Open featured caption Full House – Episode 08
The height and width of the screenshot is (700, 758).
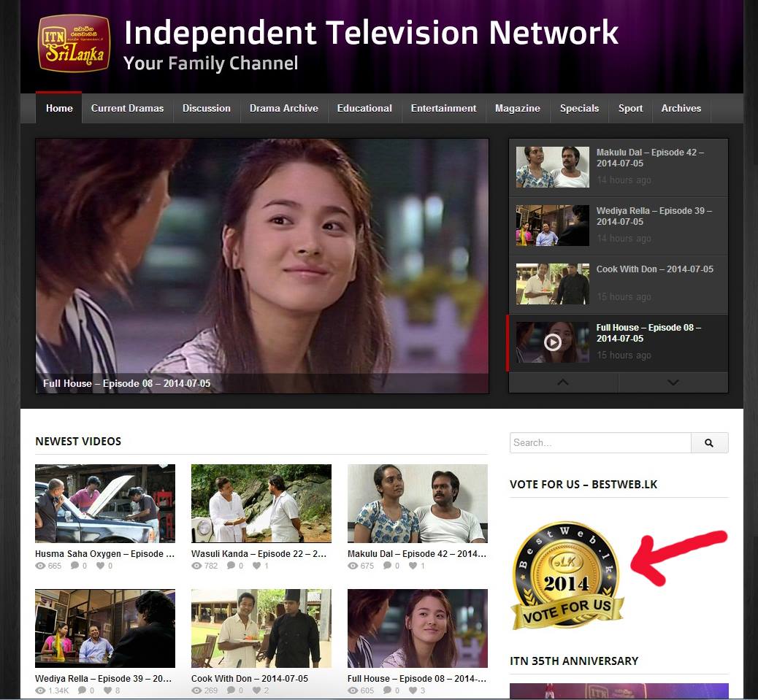click(x=126, y=383)
